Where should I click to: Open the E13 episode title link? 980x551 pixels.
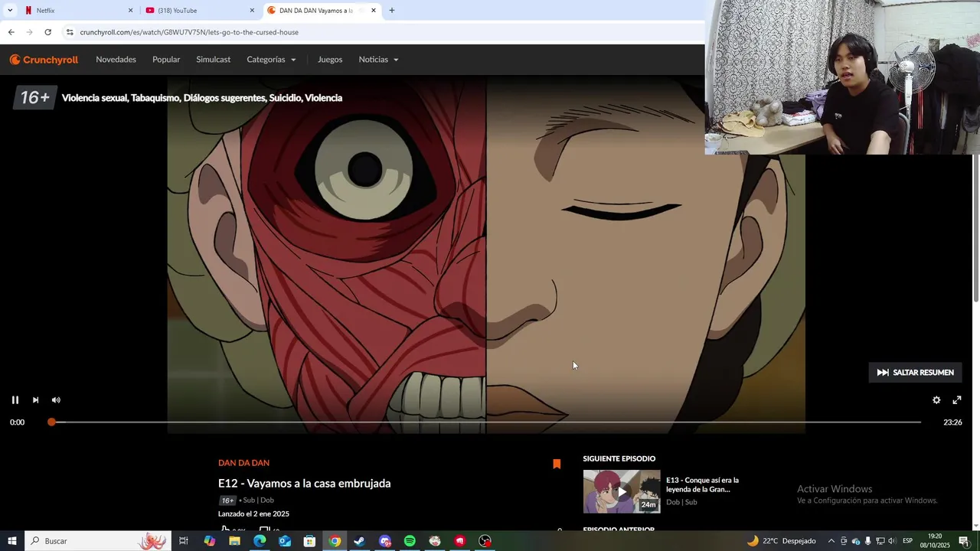tap(702, 484)
